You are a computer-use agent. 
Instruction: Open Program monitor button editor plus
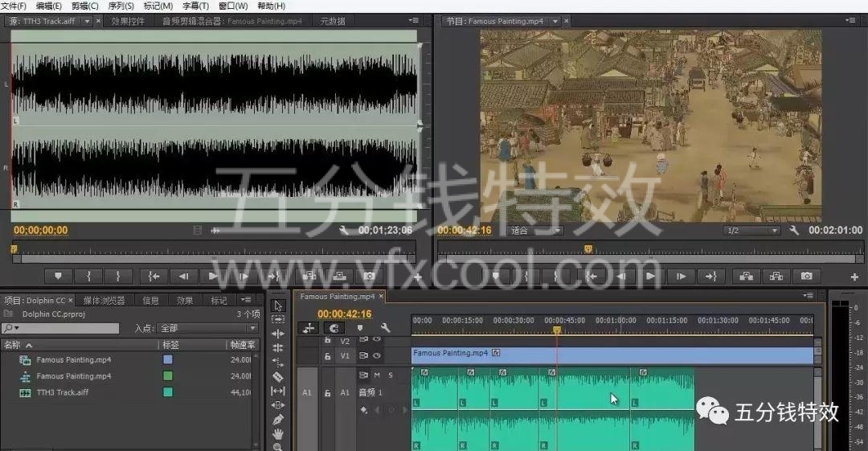tap(854, 277)
